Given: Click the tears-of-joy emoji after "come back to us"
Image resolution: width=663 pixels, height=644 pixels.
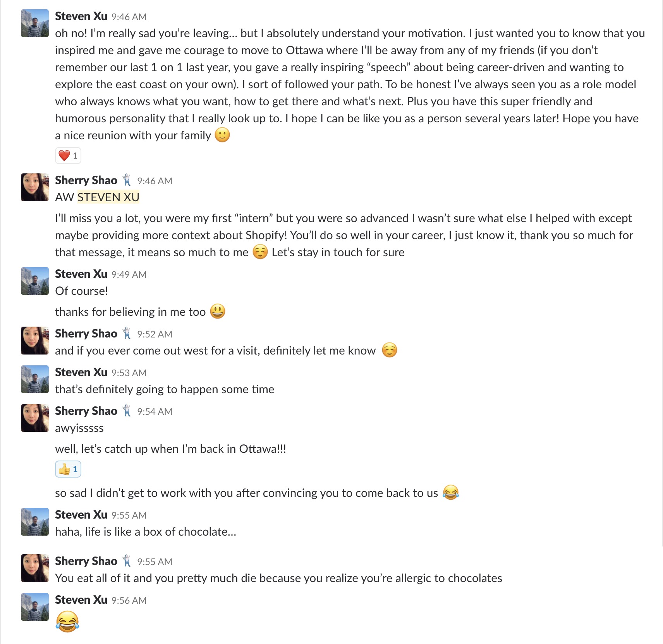Looking at the screenshot, I should point(451,493).
